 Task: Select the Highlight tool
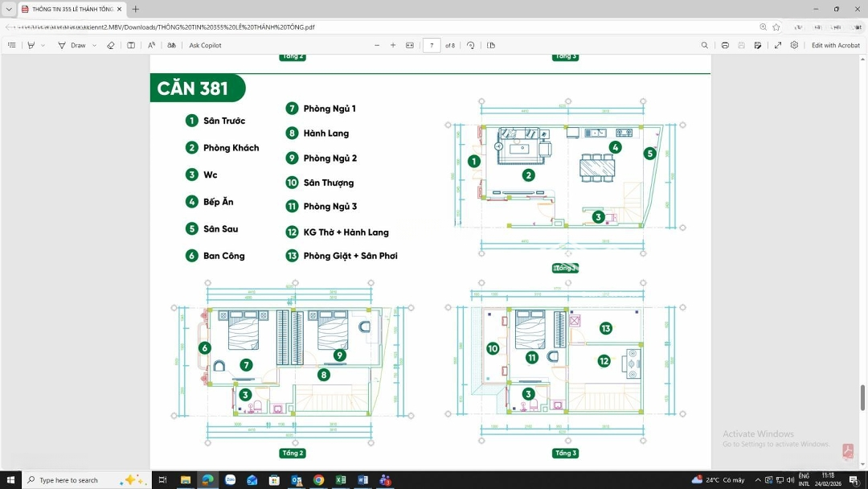click(31, 46)
